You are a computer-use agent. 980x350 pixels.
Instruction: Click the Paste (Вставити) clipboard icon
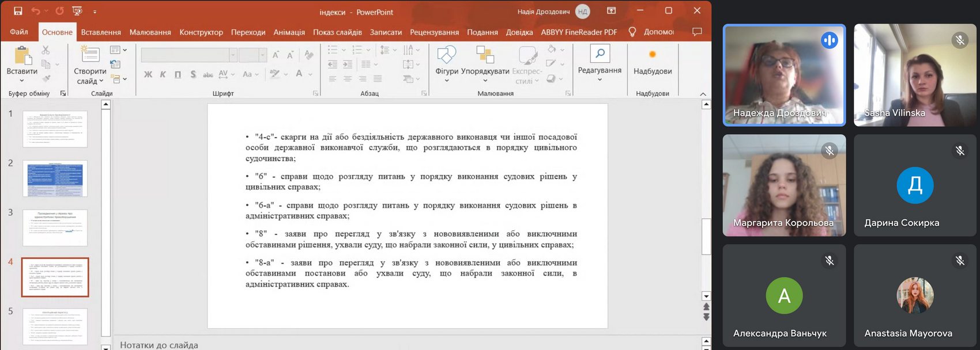pos(22,56)
